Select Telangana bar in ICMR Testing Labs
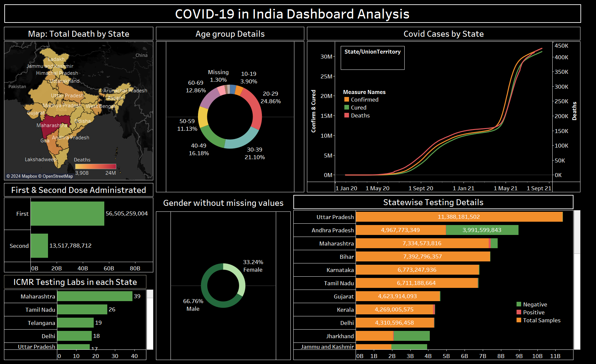This screenshot has width=596, height=364. pos(75,323)
